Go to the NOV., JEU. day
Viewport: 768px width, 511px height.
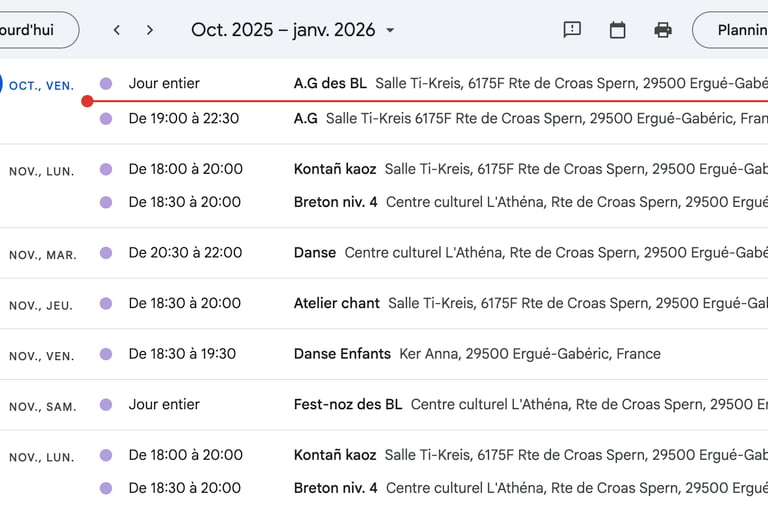coord(41,305)
